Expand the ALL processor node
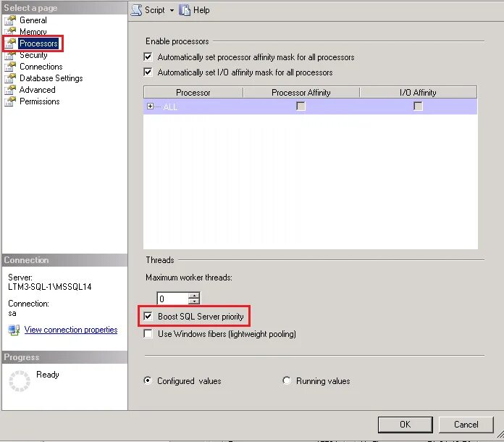 point(150,107)
